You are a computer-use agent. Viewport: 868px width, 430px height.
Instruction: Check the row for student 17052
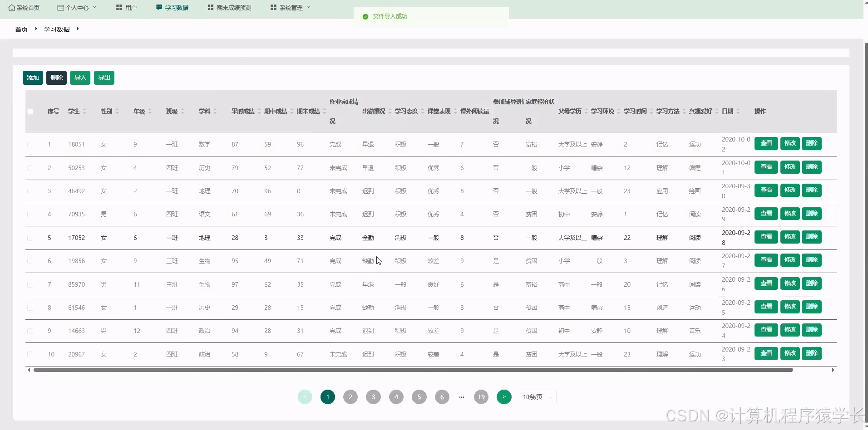tap(30, 238)
